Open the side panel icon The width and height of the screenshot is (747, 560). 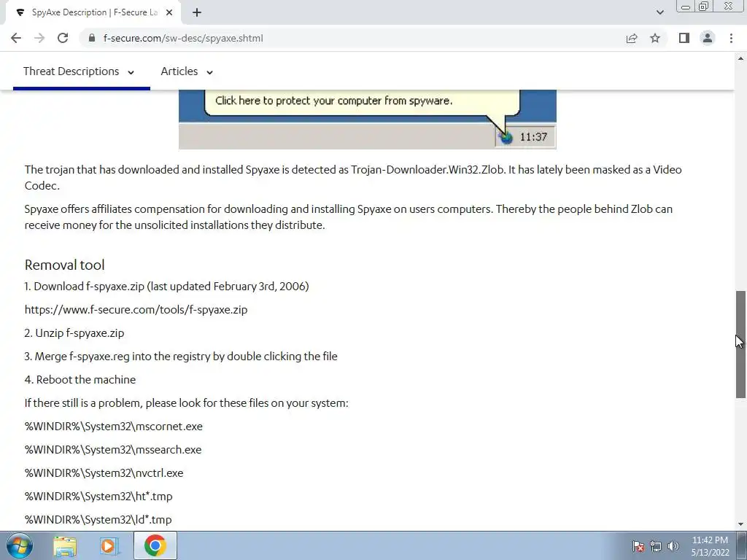click(684, 38)
